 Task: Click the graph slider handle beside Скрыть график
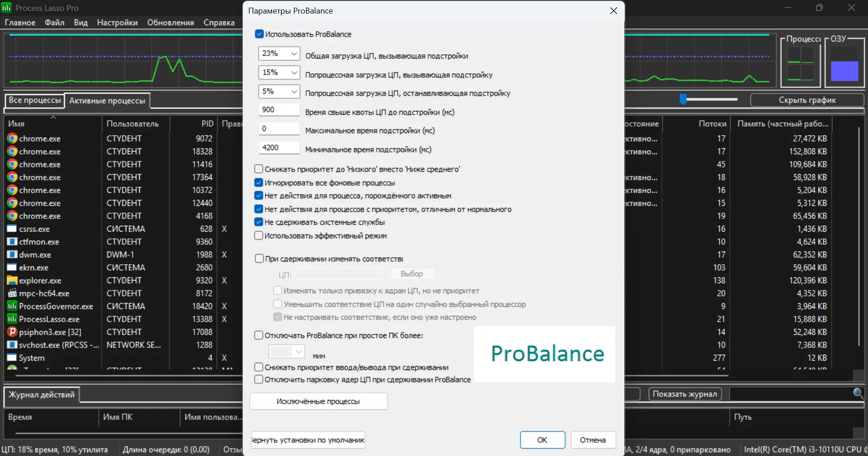tap(683, 99)
